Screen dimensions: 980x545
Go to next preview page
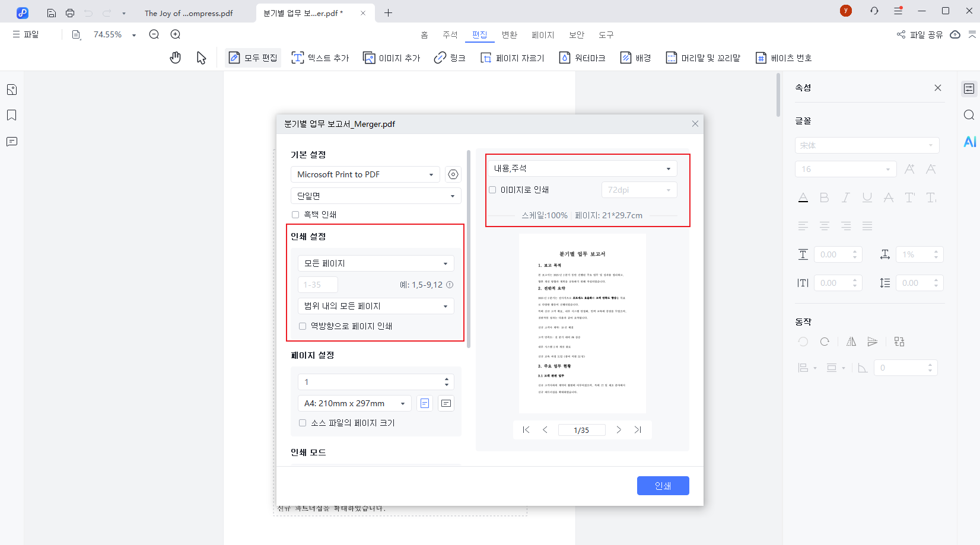coord(619,430)
